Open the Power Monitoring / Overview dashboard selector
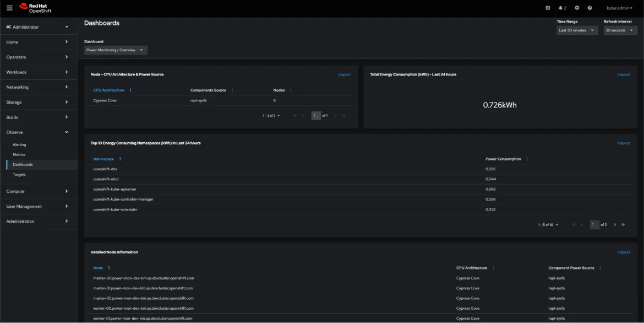This screenshot has height=323, width=644. point(116,50)
